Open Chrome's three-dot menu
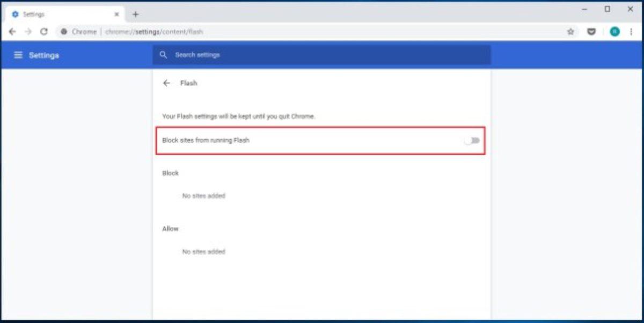This screenshot has height=323, width=644. 631,32
